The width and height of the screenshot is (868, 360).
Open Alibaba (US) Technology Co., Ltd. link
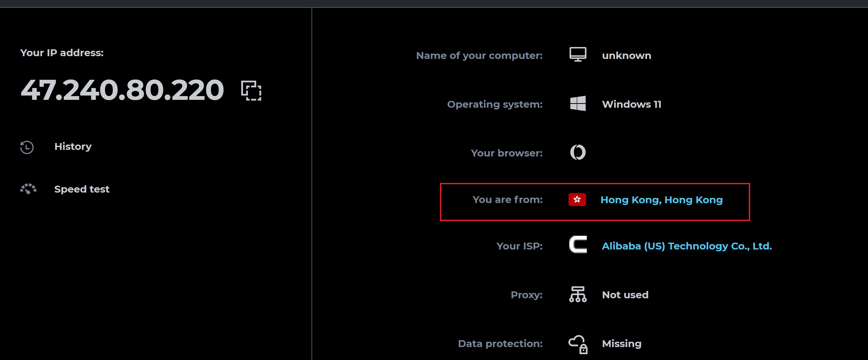[687, 246]
